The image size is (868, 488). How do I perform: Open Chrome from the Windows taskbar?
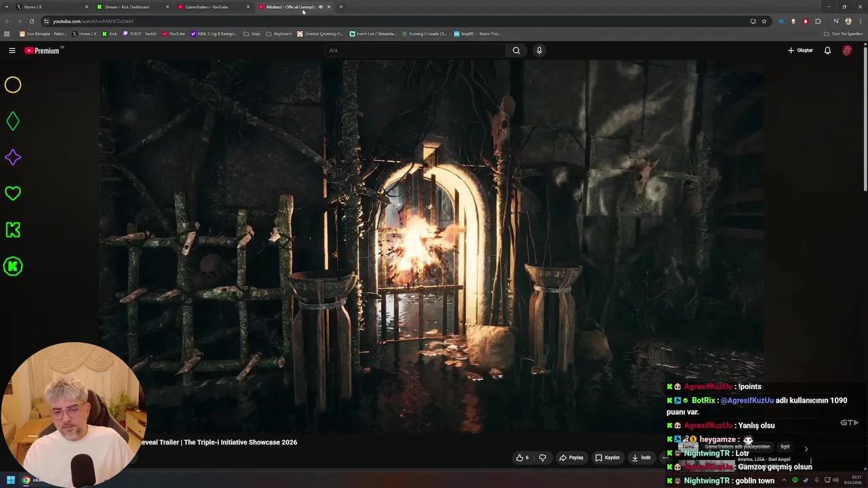tap(26, 480)
